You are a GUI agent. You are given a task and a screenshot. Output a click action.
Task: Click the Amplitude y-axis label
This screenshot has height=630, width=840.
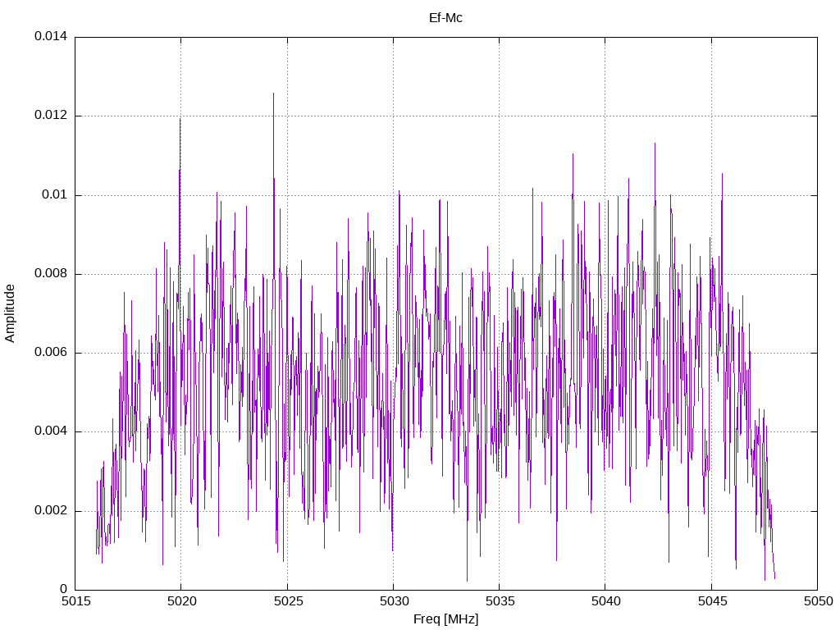click(x=10, y=313)
